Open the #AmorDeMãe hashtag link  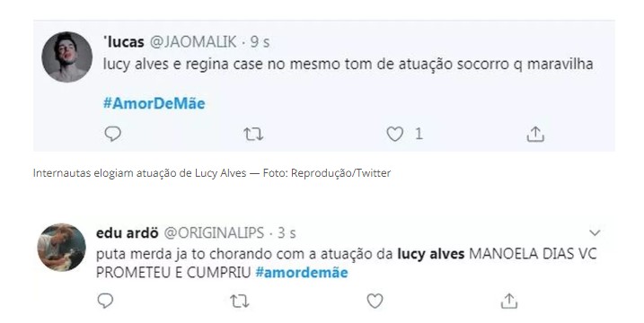click(154, 103)
